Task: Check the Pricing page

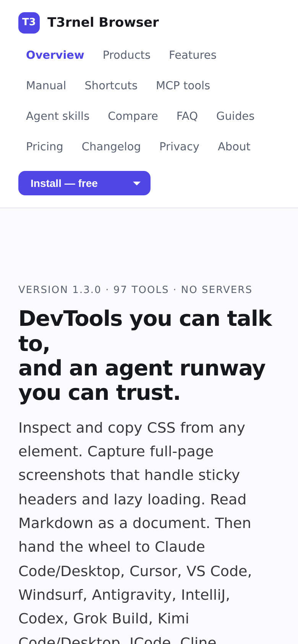Action: (44, 147)
